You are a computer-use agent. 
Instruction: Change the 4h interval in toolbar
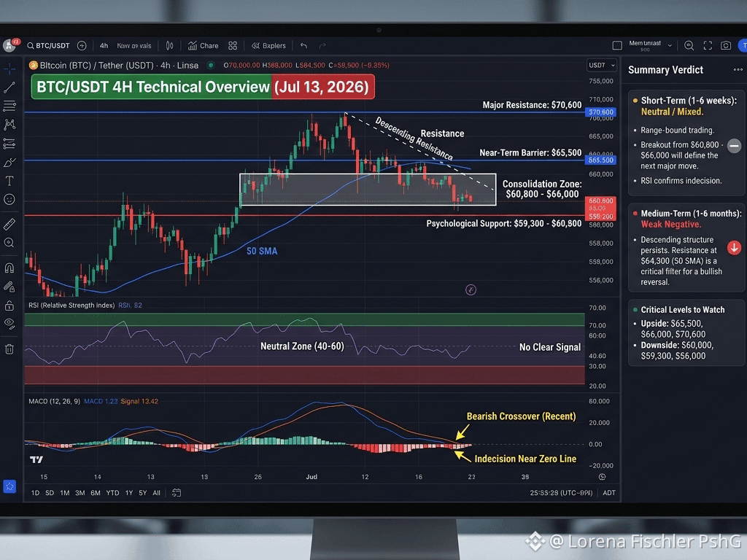[104, 46]
